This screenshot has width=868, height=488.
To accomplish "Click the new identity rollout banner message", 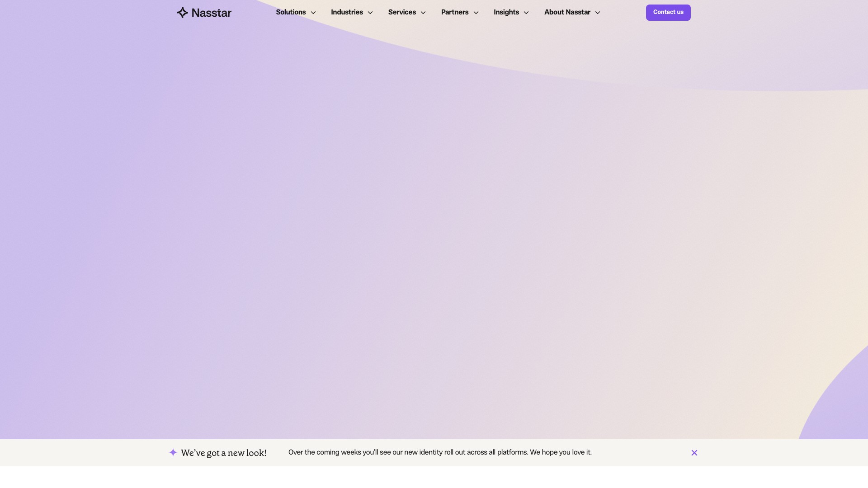I will (439, 452).
